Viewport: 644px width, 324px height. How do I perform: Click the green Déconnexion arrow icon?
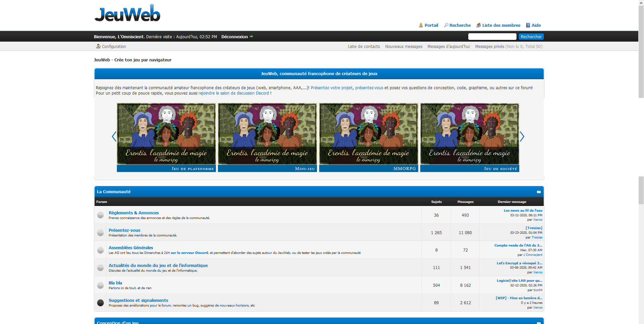click(251, 37)
